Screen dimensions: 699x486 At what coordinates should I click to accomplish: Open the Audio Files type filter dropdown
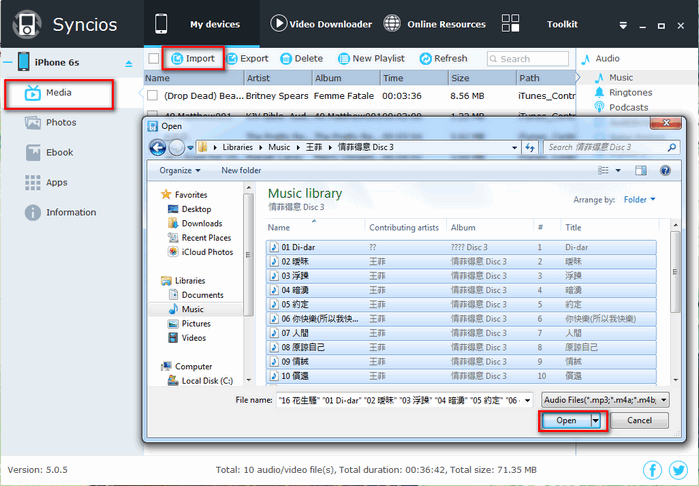pos(605,400)
